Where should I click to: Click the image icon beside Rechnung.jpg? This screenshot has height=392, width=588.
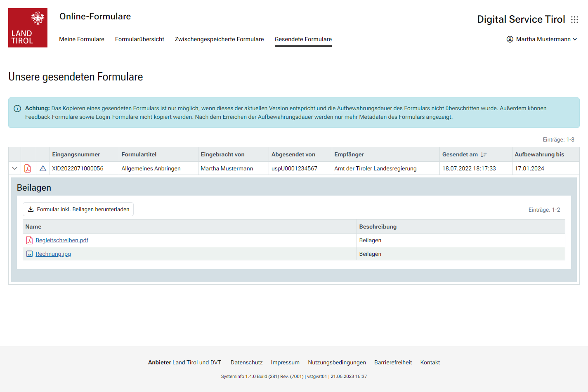(x=29, y=254)
